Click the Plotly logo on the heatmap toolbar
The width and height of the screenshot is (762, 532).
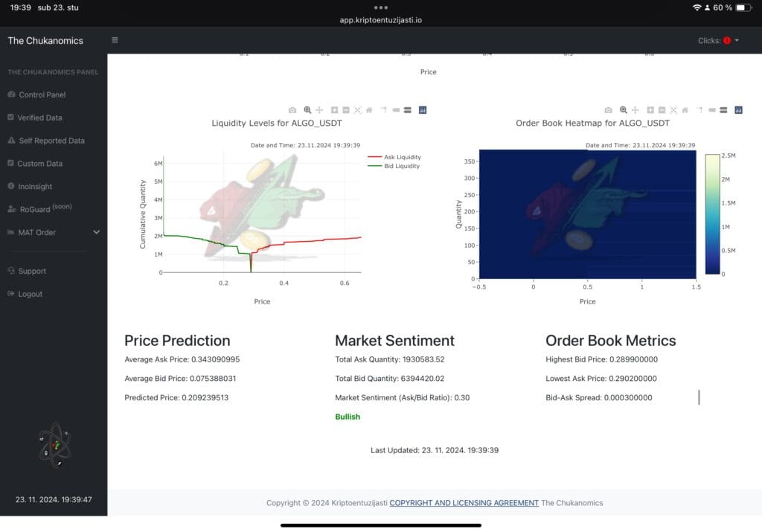click(737, 109)
